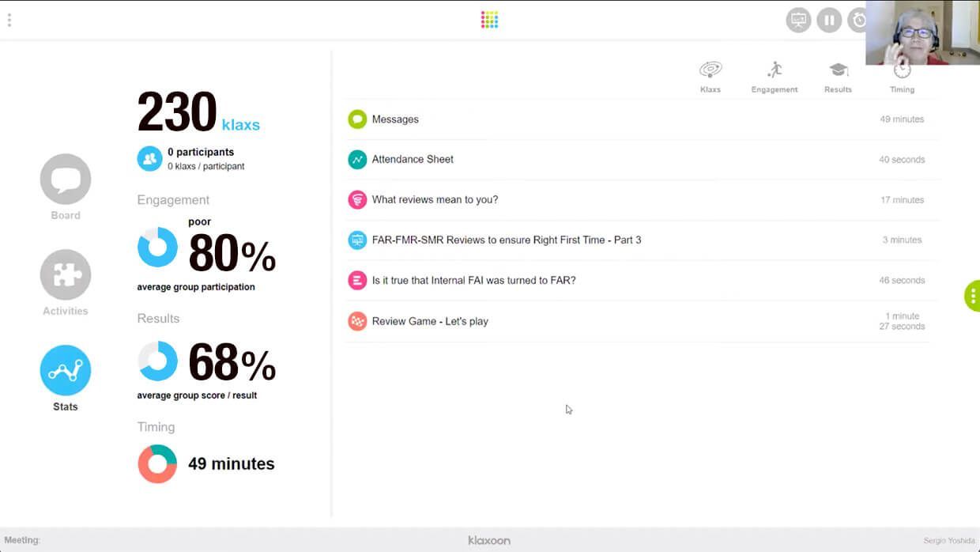Open the Messages activity row
Viewport: 980px width, 552px height.
click(395, 119)
